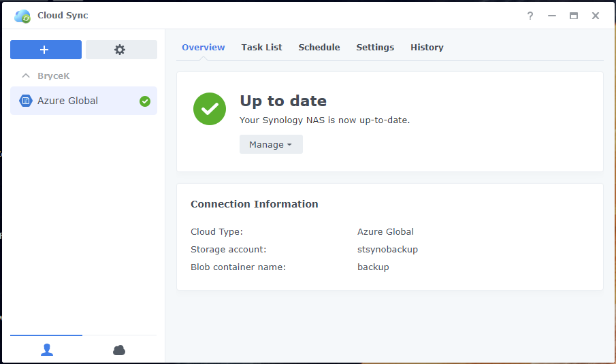
Task: Open the gear settings button in sidebar
Action: (x=120, y=50)
